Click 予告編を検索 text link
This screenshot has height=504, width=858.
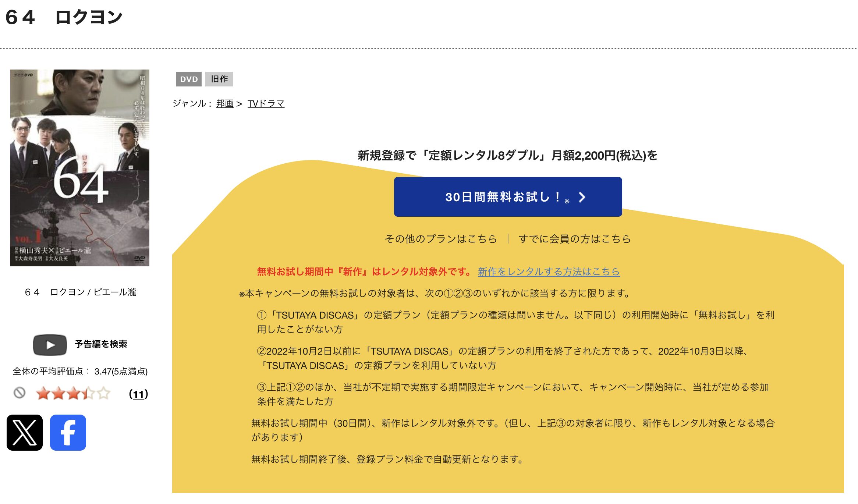101,344
